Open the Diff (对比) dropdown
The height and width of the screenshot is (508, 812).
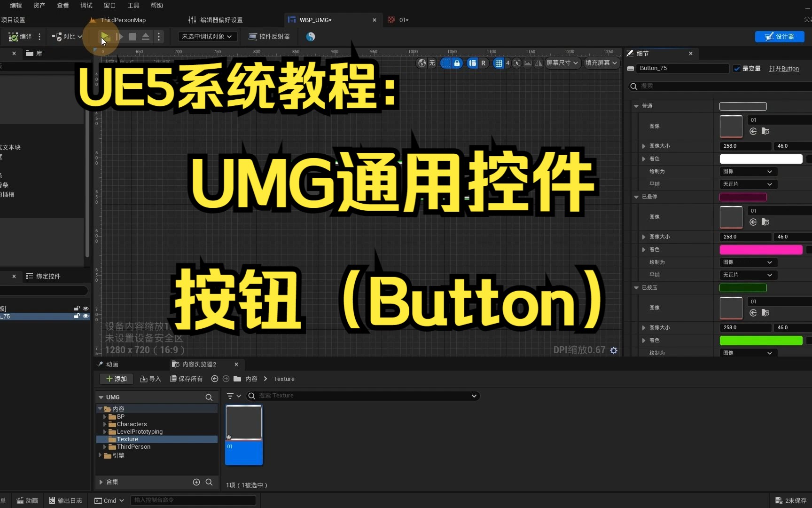pyautogui.click(x=67, y=37)
